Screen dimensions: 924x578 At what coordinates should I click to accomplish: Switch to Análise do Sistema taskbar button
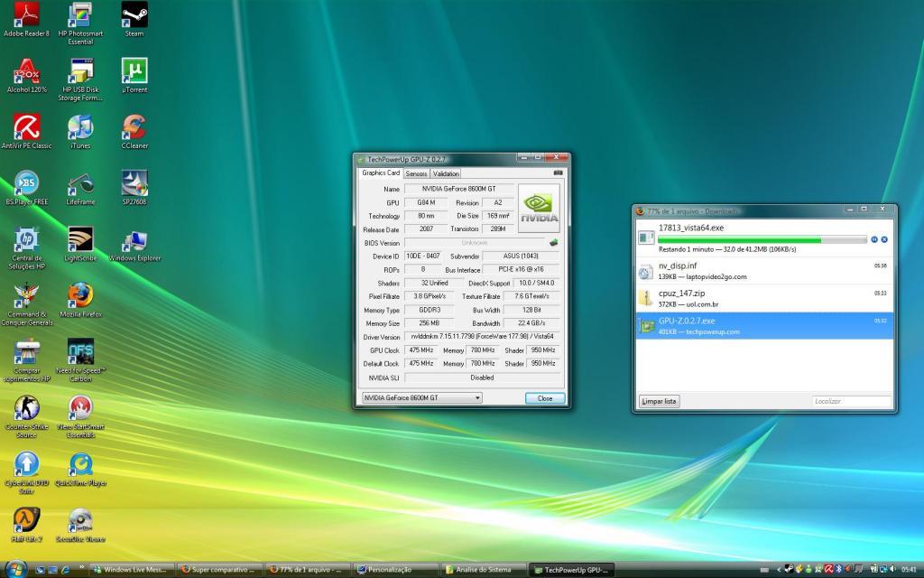click(484, 570)
